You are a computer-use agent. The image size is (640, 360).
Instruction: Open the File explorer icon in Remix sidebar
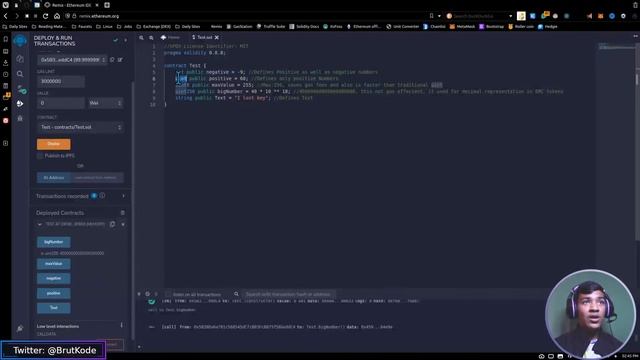(20, 59)
